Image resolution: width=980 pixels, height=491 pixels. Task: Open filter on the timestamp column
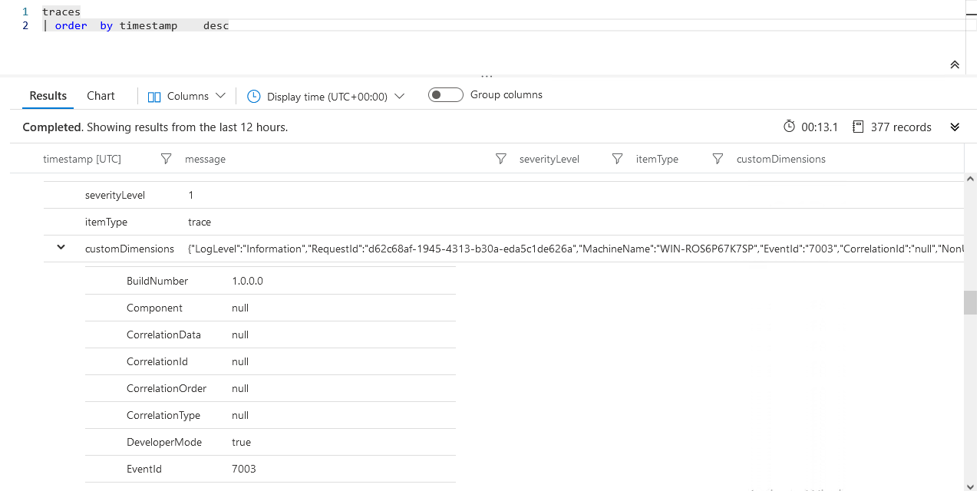[x=166, y=159]
